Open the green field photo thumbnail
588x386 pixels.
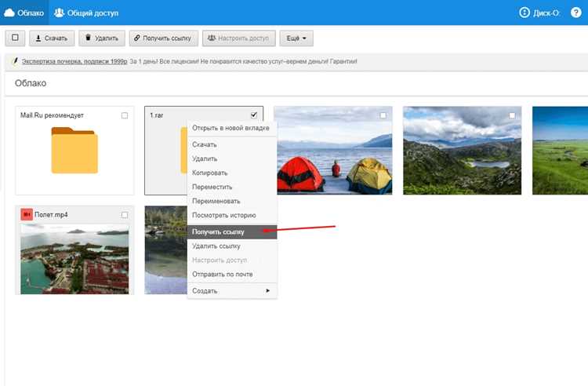pos(560,151)
